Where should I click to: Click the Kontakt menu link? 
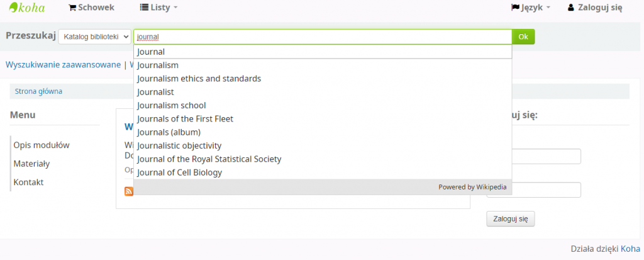coord(28,182)
